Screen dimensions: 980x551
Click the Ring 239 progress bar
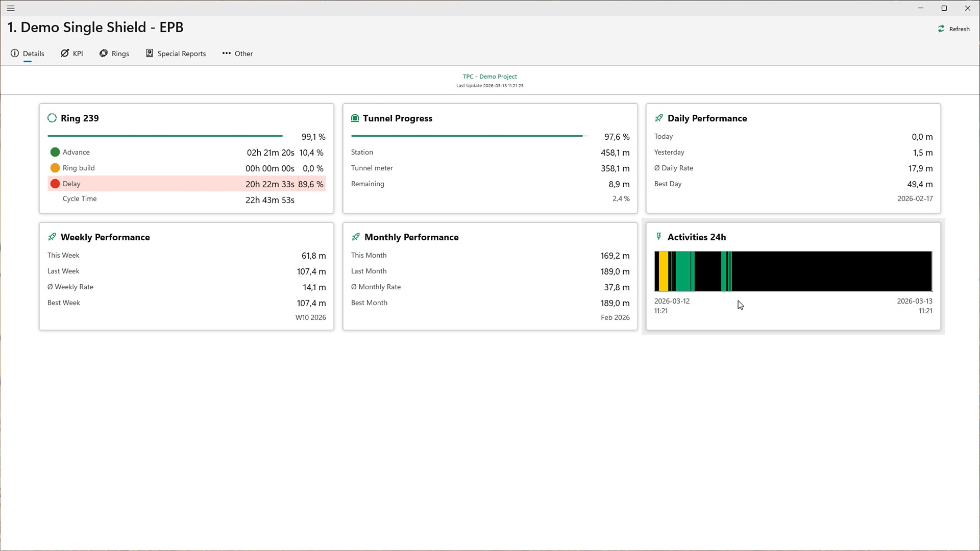point(166,136)
